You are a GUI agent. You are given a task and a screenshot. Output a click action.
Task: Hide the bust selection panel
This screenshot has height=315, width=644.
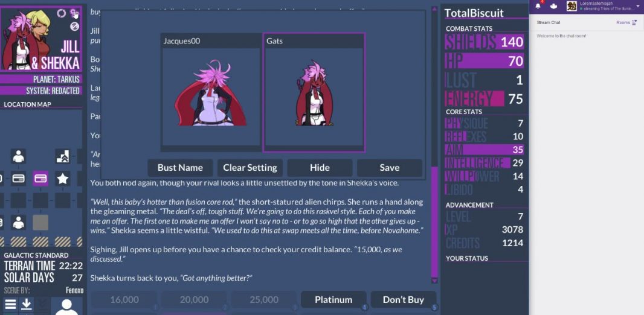click(x=320, y=168)
